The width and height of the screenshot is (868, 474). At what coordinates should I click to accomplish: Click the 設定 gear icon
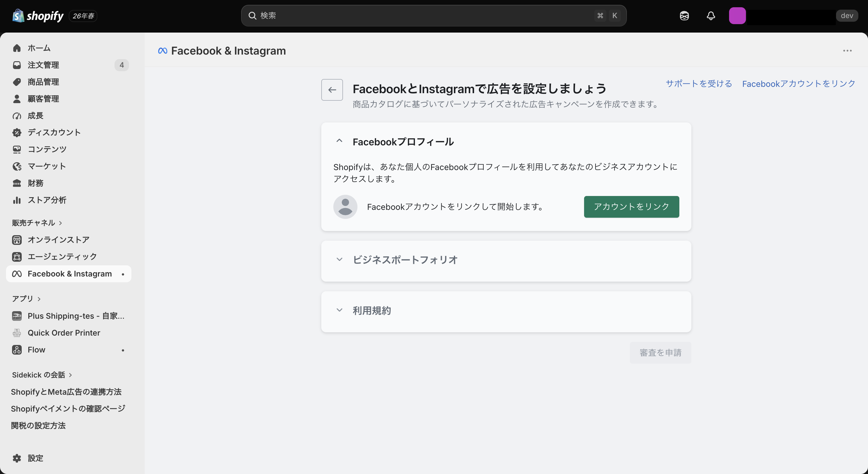[x=17, y=458]
